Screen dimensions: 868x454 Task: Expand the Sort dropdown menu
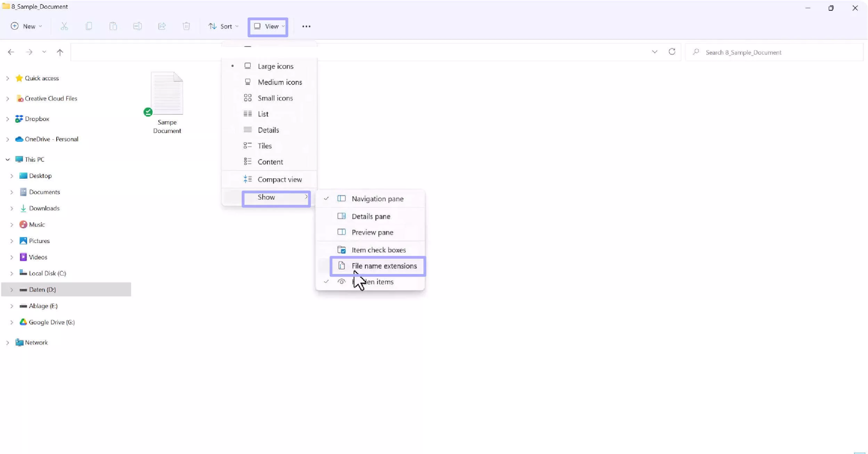(223, 26)
